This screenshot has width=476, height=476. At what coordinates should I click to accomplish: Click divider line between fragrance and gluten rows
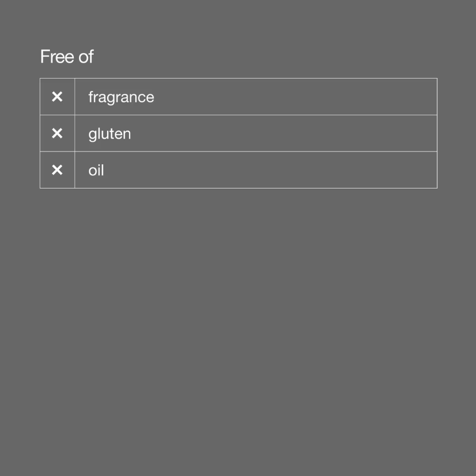pyautogui.click(x=238, y=115)
